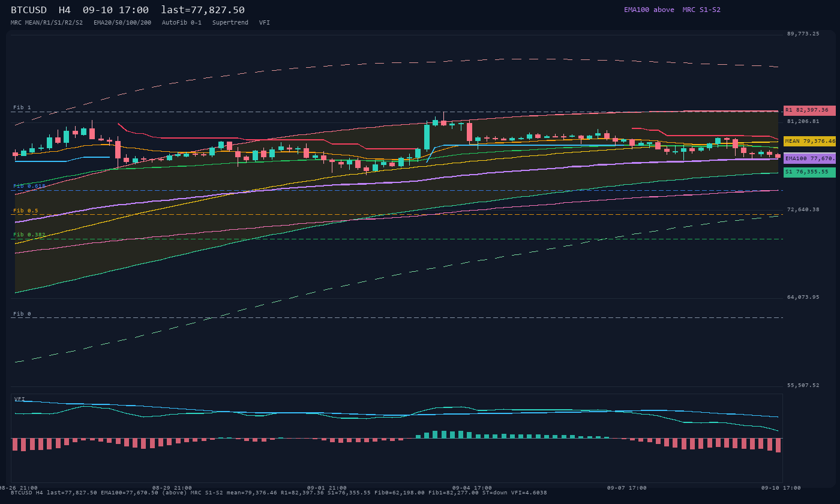Screen dimensions: 840x504
Task: Select the "08-29 21:00" time axis label
Action: click(172, 488)
